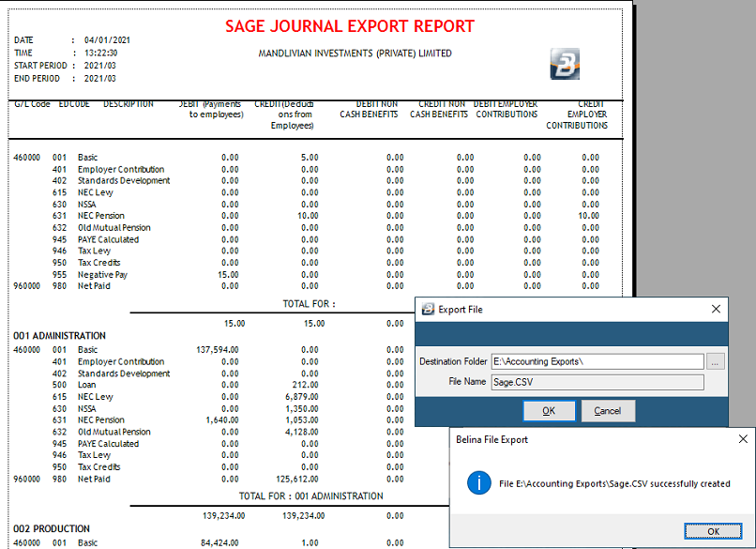Image resolution: width=756 pixels, height=549 pixels.
Task: Close the Export File dialog
Action: (x=716, y=310)
